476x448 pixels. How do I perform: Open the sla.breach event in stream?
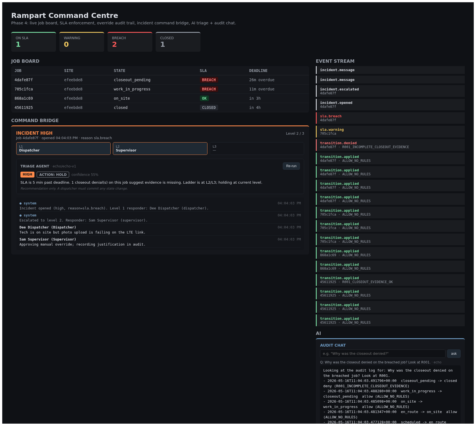point(390,118)
